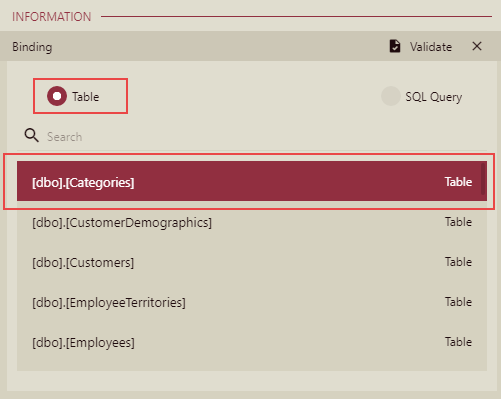
Task: Select the [dbo].[Categories] row
Action: [252, 181]
